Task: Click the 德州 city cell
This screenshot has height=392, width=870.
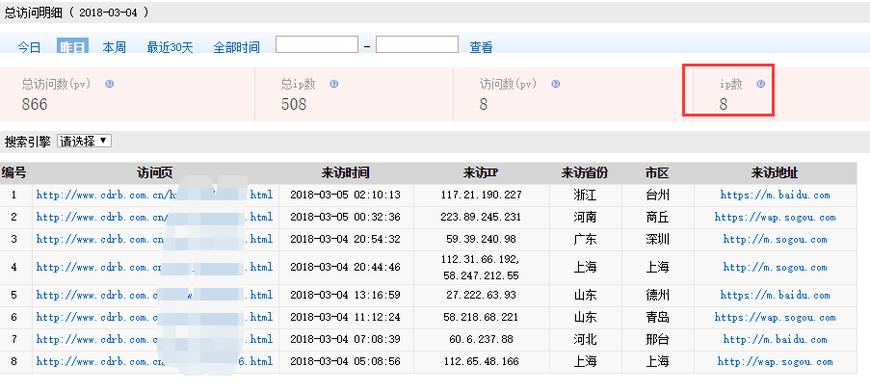Action: [657, 295]
